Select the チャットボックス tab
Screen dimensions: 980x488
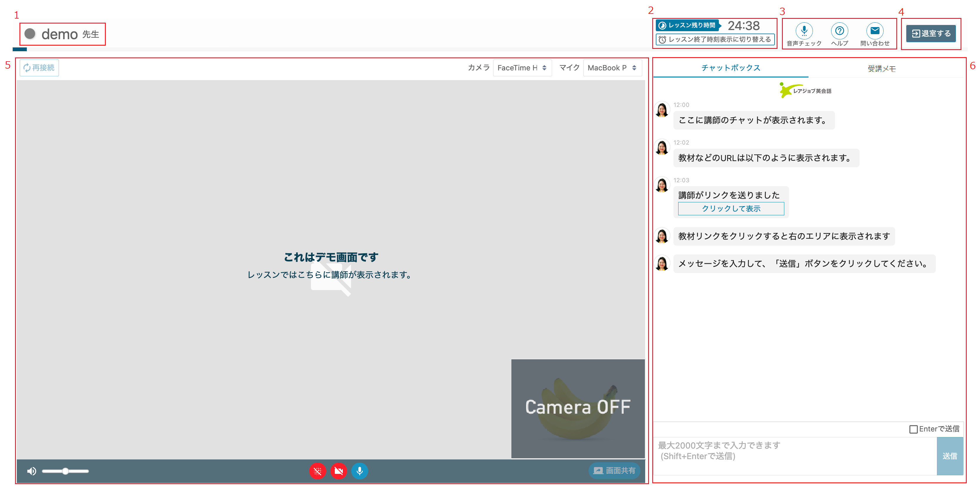click(x=730, y=68)
